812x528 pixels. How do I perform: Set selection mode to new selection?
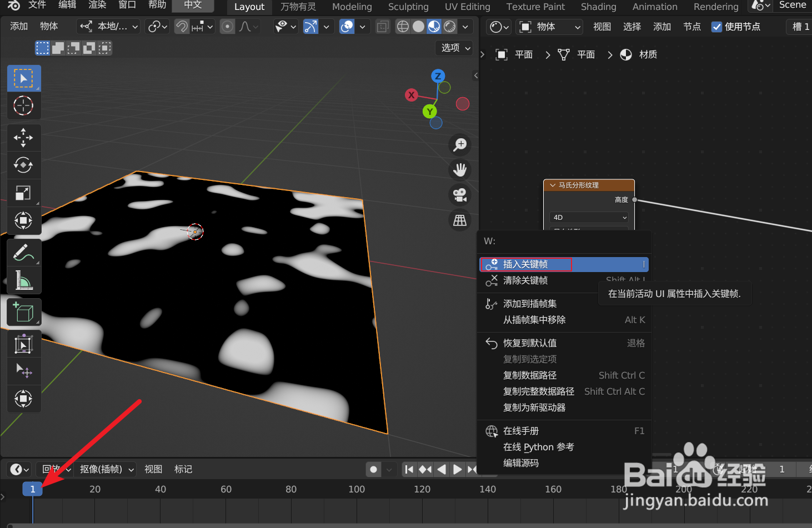click(x=43, y=48)
